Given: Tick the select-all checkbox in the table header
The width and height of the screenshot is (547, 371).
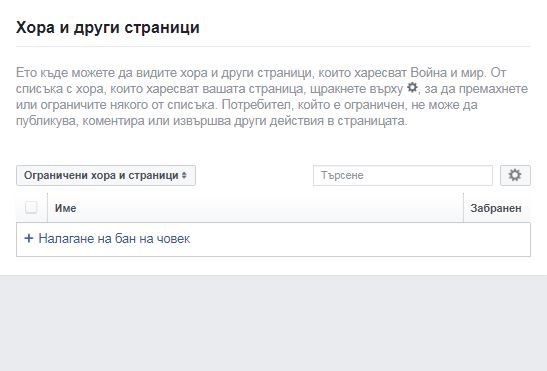Looking at the screenshot, I should [31, 207].
